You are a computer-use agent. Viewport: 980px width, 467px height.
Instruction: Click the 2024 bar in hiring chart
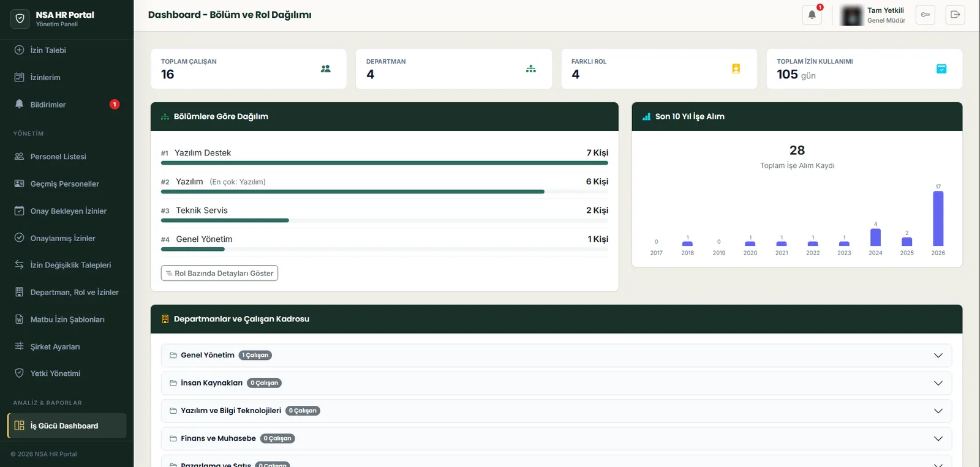point(875,237)
